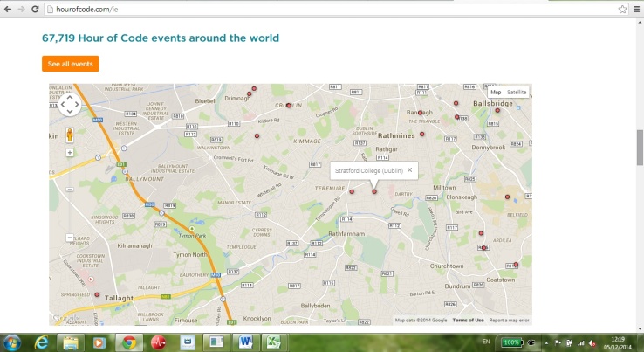The width and height of the screenshot is (644, 352).
Task: Click the event marker under Ballsbridge label
Action: click(x=497, y=110)
